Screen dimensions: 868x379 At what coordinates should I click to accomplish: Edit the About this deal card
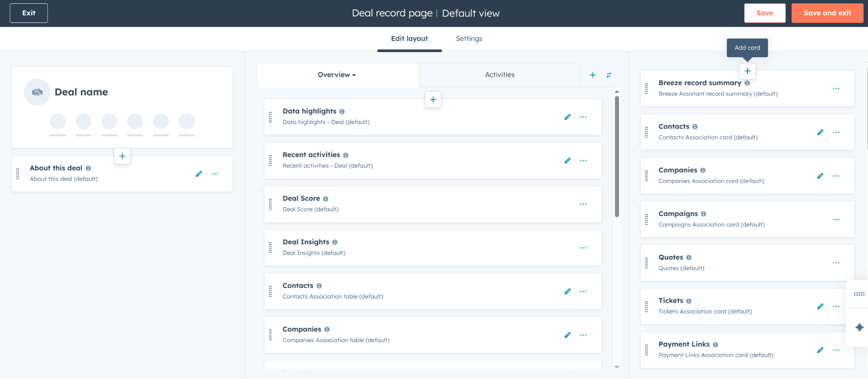[199, 174]
